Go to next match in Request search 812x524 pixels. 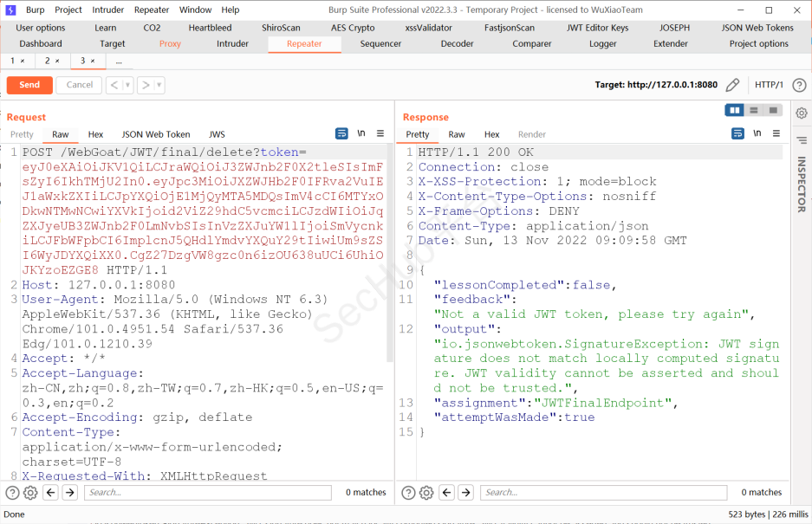(70, 493)
